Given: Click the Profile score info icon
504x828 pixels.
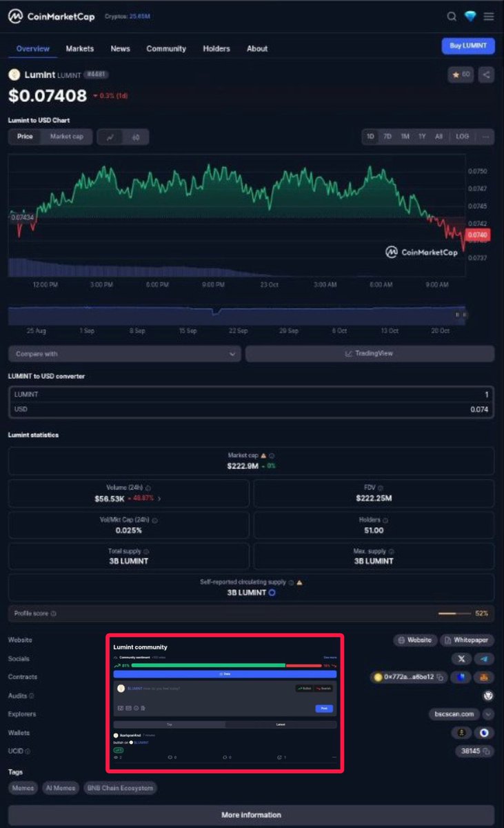Looking at the screenshot, I should [x=54, y=613].
